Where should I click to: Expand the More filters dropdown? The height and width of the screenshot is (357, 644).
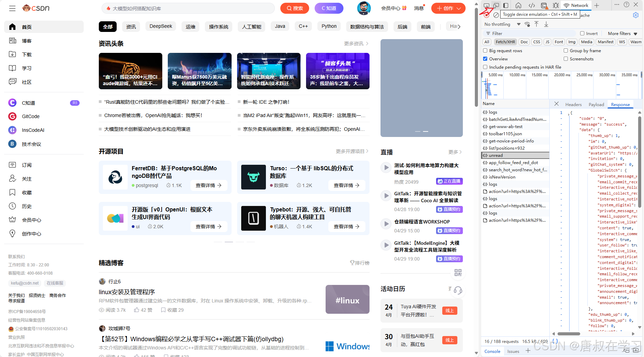tap(622, 33)
